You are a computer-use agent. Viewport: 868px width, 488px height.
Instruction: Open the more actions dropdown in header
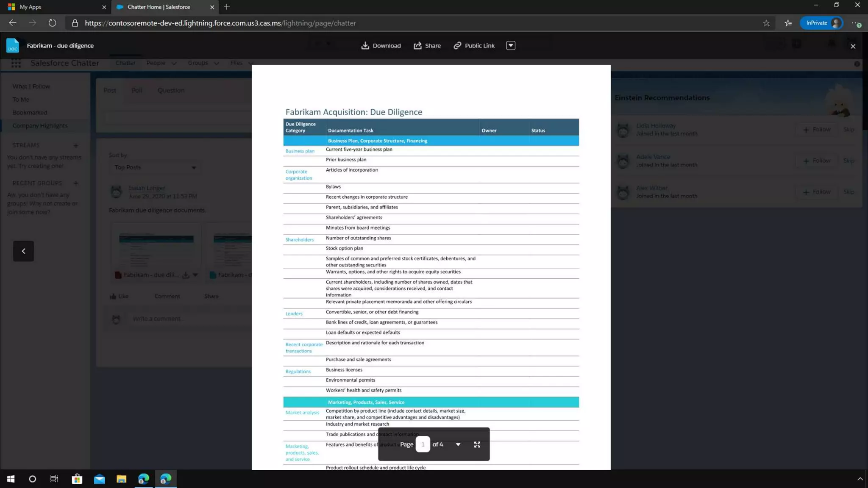pyautogui.click(x=510, y=45)
